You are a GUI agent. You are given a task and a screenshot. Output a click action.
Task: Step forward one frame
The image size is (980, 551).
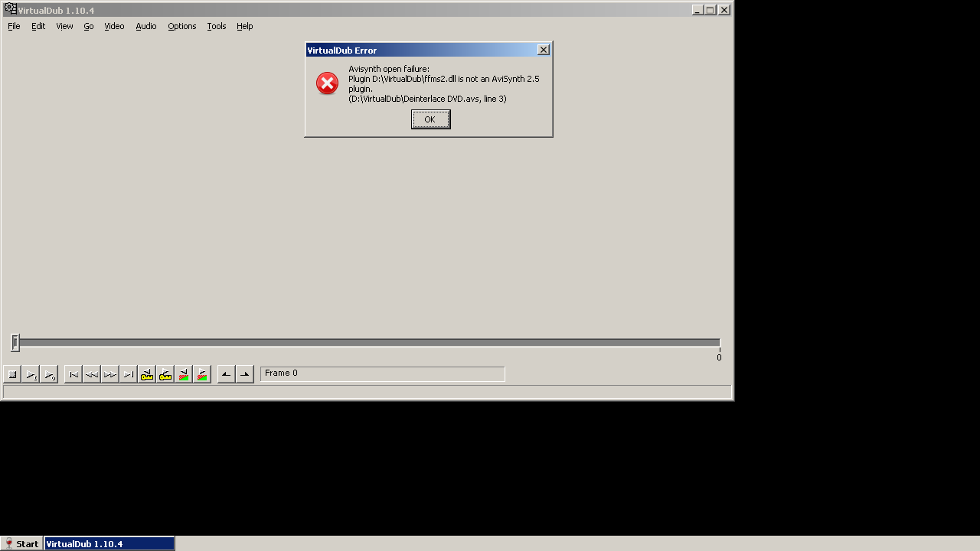[x=110, y=374]
